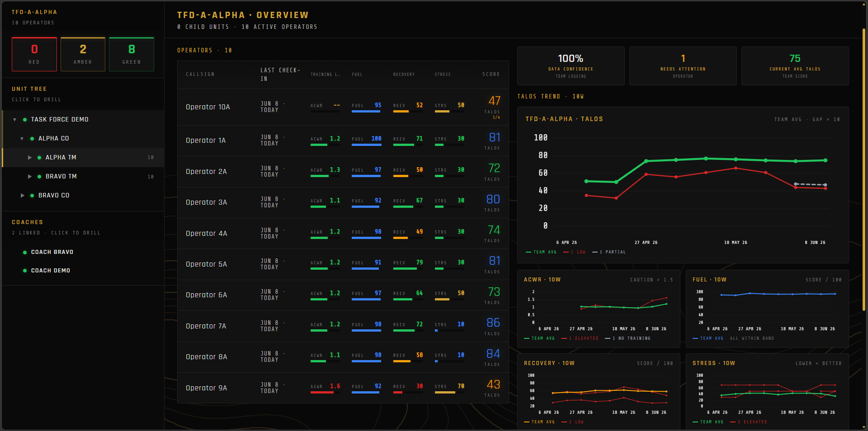868x431 pixels.
Task: Click the Fuel 10W chart title
Action: pos(709,280)
